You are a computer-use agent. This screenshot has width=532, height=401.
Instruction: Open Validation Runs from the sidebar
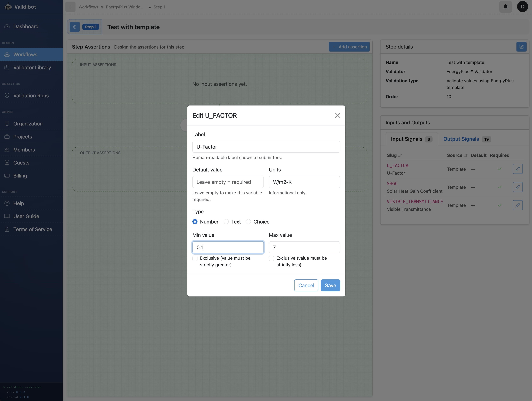[x=31, y=95]
